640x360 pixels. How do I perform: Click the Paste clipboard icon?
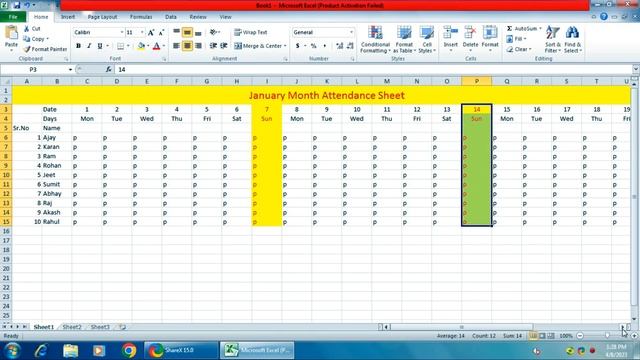point(11,33)
